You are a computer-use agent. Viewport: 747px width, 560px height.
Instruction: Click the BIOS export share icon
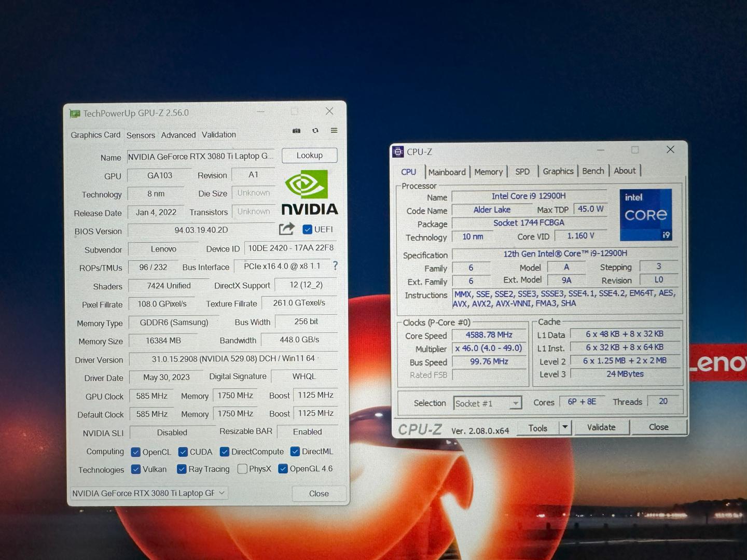(286, 229)
